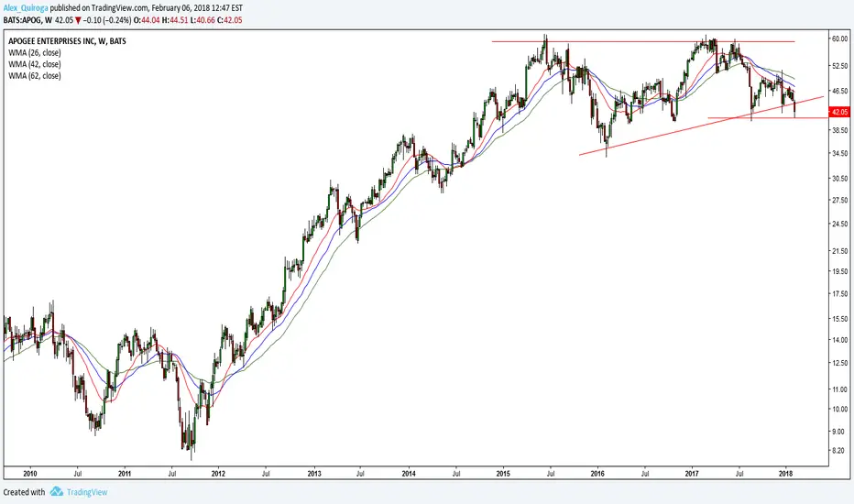Click the 17.50 price axis label

pyautogui.click(x=840, y=293)
